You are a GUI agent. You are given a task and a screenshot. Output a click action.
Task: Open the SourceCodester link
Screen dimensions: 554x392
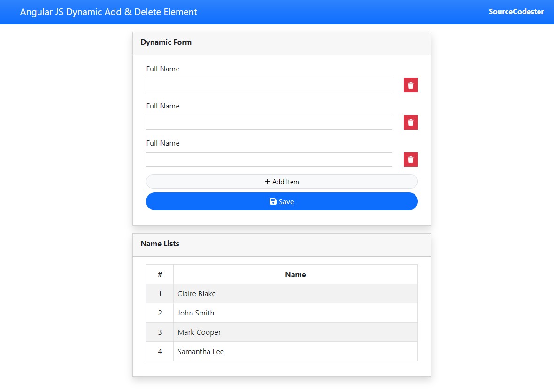point(516,12)
